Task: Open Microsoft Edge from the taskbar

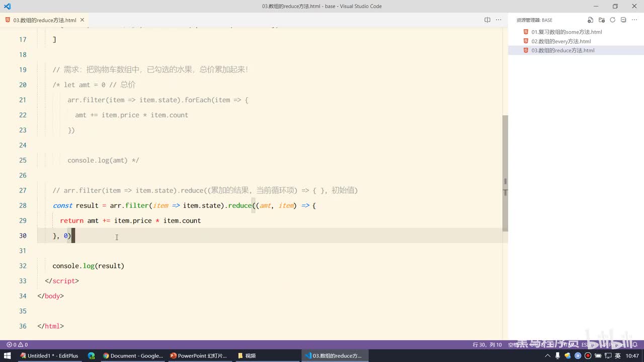Action: tap(91, 355)
